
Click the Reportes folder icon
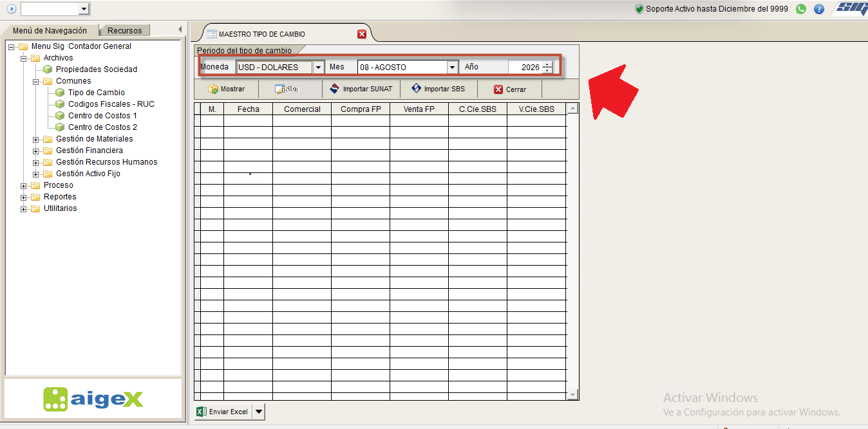(35, 197)
